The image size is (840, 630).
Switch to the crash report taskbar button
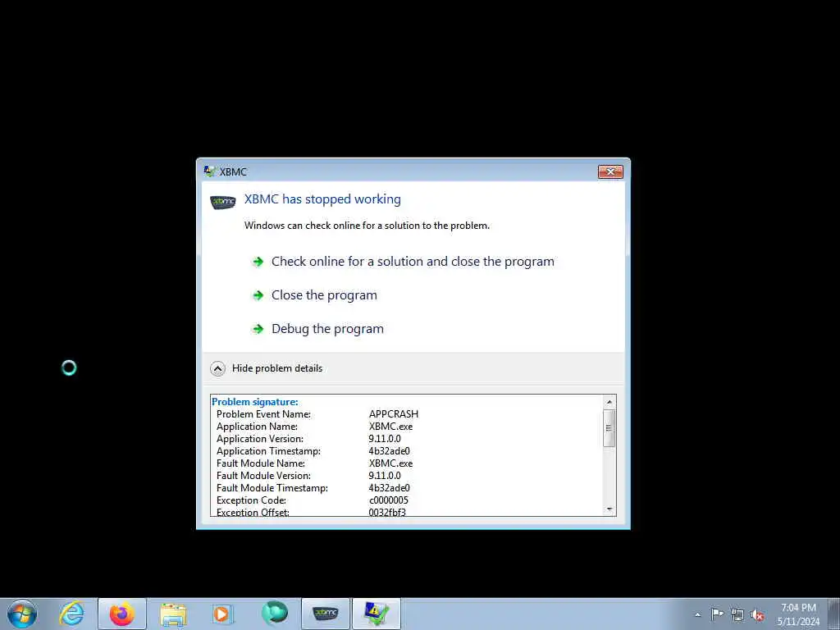click(376, 614)
